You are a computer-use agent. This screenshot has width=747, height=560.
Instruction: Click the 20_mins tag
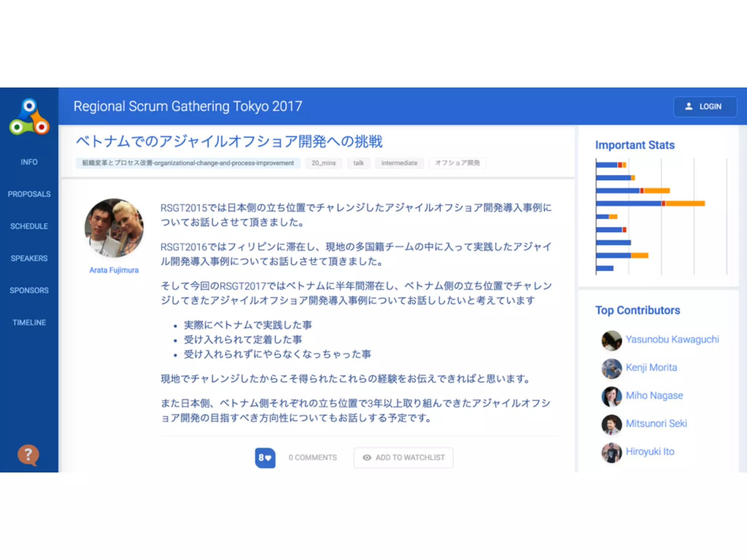(324, 163)
